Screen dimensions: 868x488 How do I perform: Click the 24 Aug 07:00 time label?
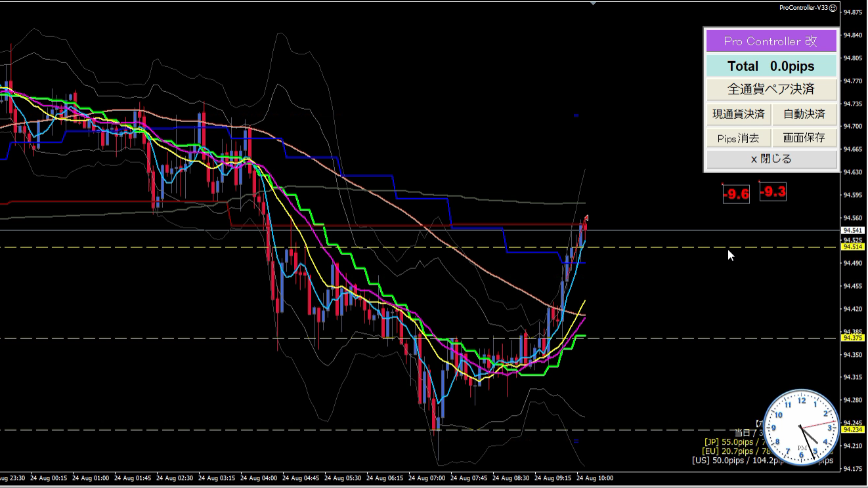point(427,478)
